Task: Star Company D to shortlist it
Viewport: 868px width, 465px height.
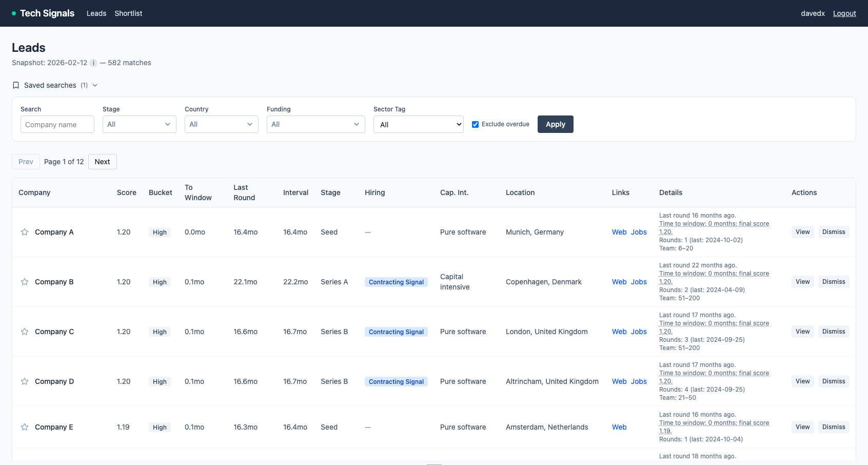Action: coord(25,381)
